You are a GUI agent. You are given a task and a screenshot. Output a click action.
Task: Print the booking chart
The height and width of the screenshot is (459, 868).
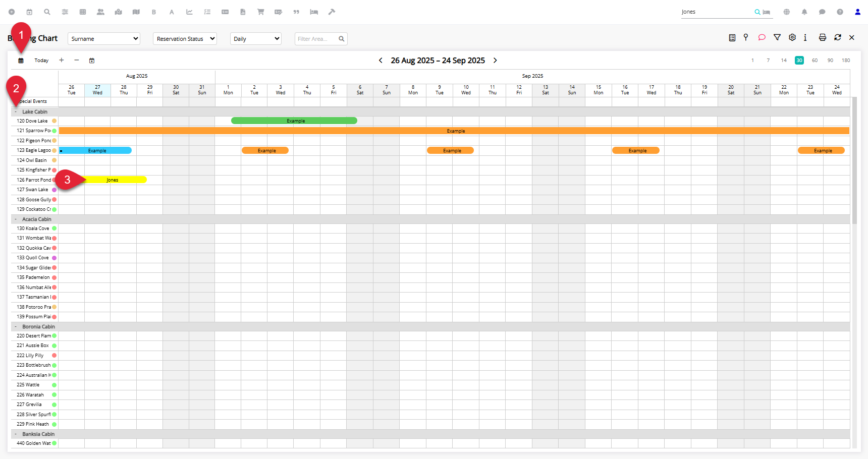[823, 37]
